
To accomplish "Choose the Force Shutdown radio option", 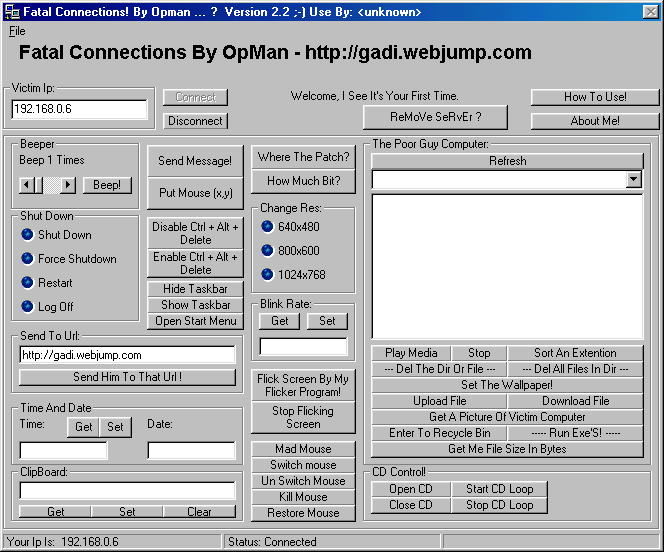I will pos(28,259).
